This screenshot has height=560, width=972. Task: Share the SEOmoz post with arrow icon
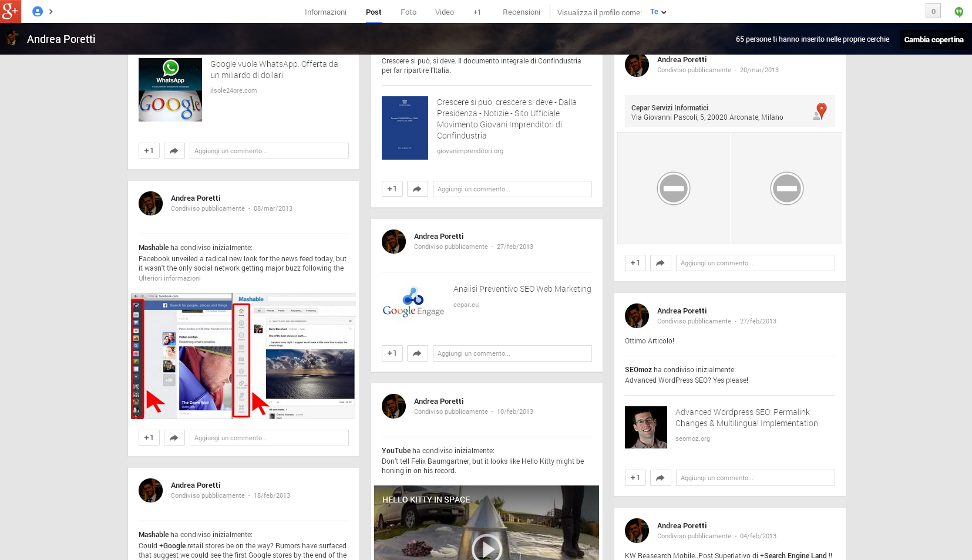[660, 478]
